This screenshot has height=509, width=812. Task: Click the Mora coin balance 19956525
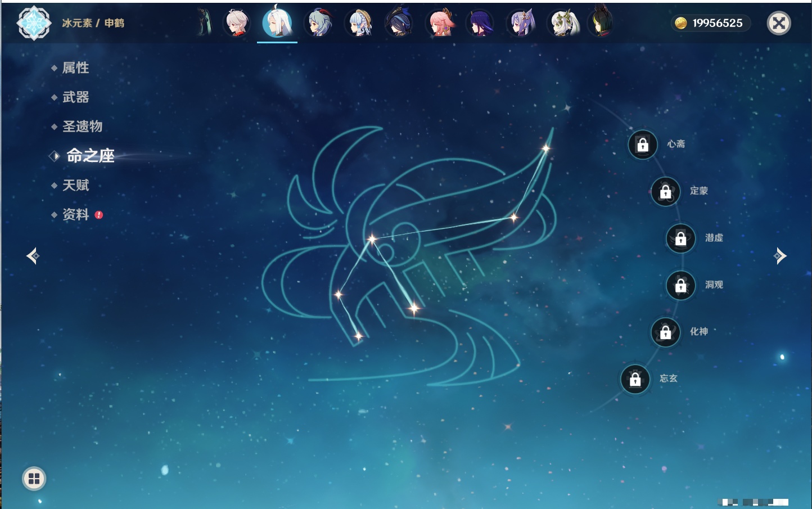point(711,23)
